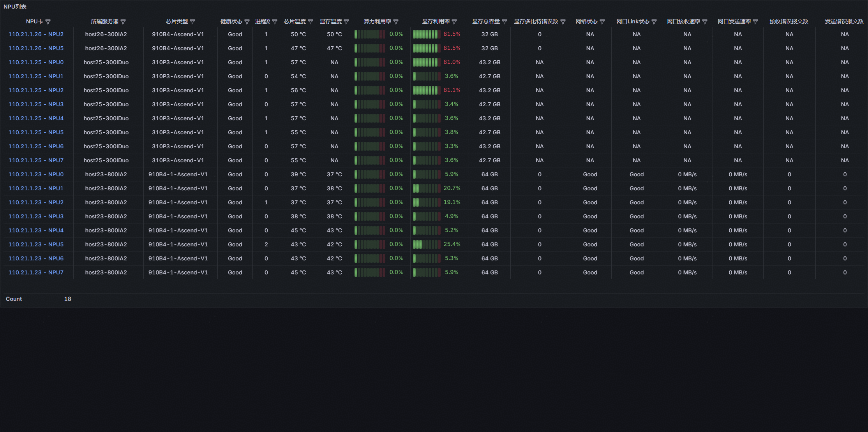Click the 81.5% memory gauge in first row

click(x=426, y=34)
